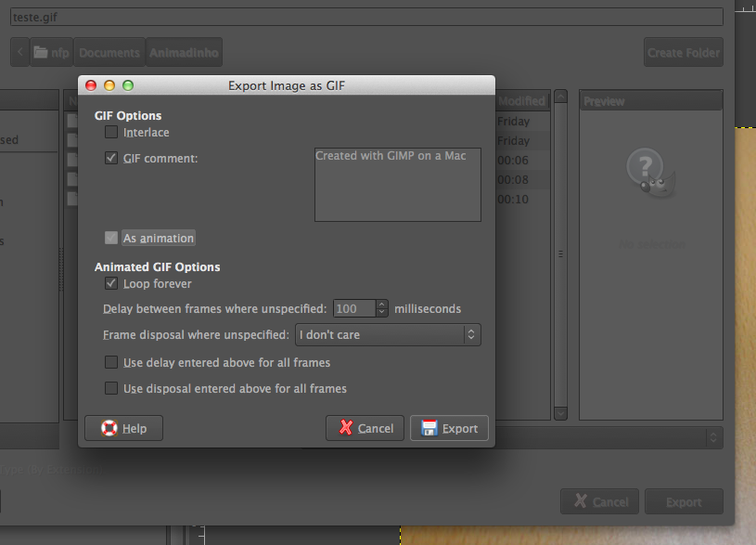Toggle the GIF comment checkbox
The image size is (756, 545).
(112, 159)
